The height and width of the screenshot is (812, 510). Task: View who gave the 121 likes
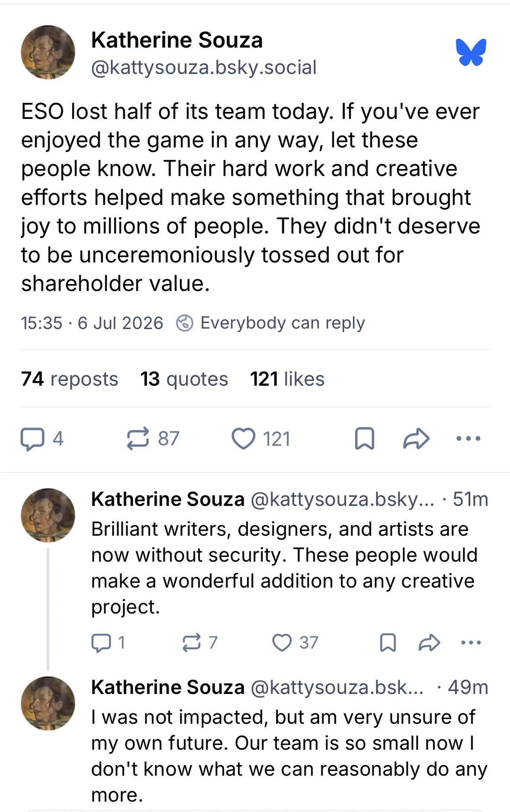pyautogui.click(x=287, y=379)
